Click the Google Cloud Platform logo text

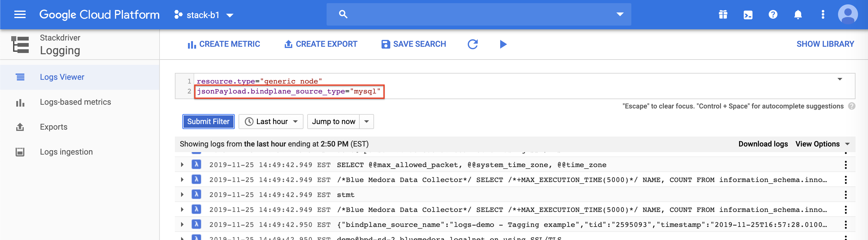[99, 14]
